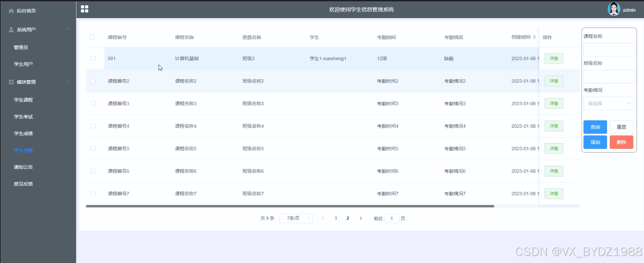
Task: Click the 课程名称7 cell
Action: pos(186,194)
